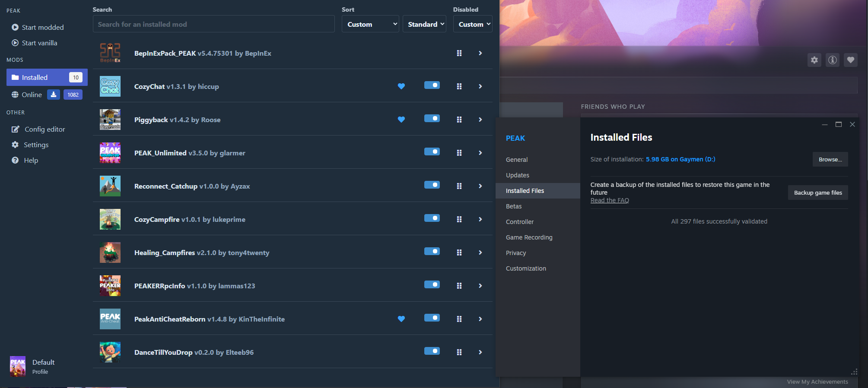This screenshot has height=388, width=868.
Task: Open Steam game info icon
Action: point(833,60)
